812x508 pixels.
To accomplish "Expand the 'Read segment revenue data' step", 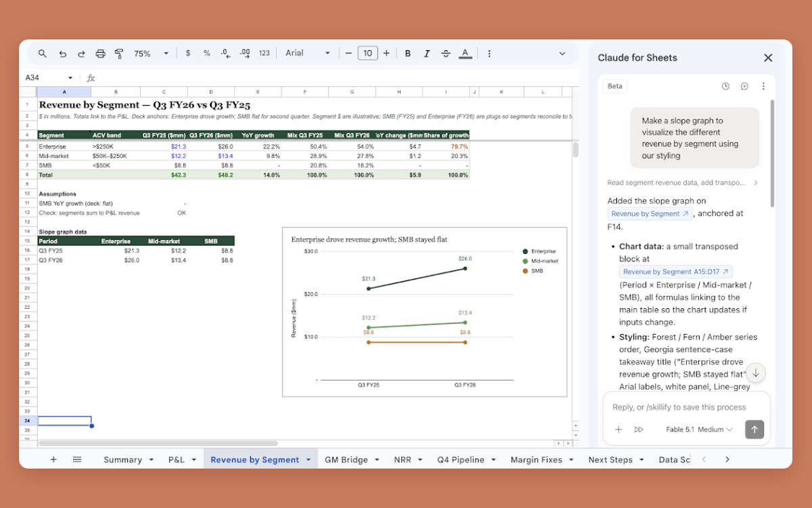I will [683, 183].
